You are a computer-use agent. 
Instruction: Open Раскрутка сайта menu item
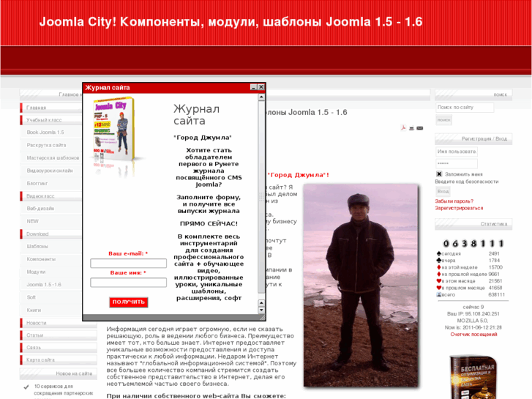coord(51,145)
